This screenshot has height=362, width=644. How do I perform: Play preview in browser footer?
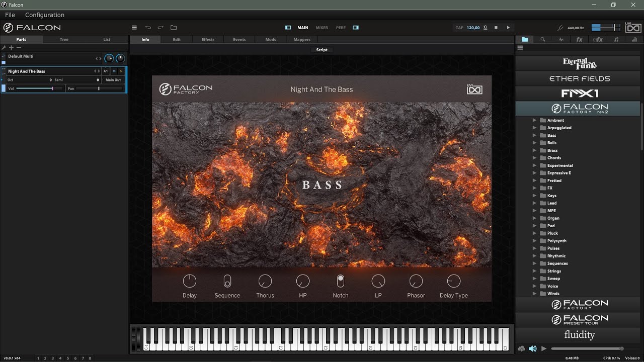(544, 348)
